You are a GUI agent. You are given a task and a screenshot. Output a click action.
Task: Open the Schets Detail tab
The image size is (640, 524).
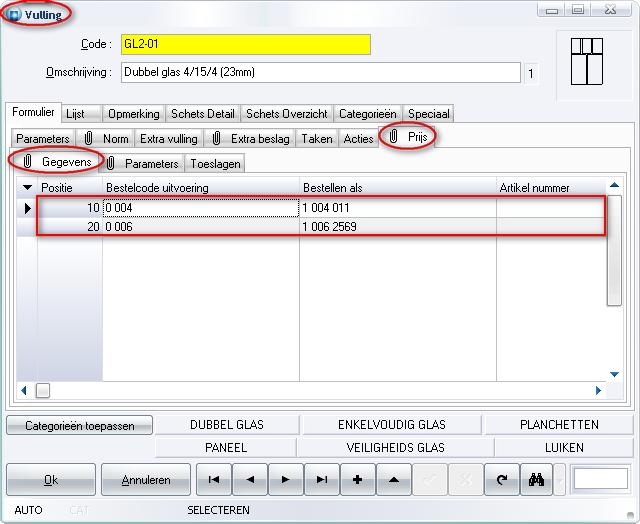click(203, 114)
